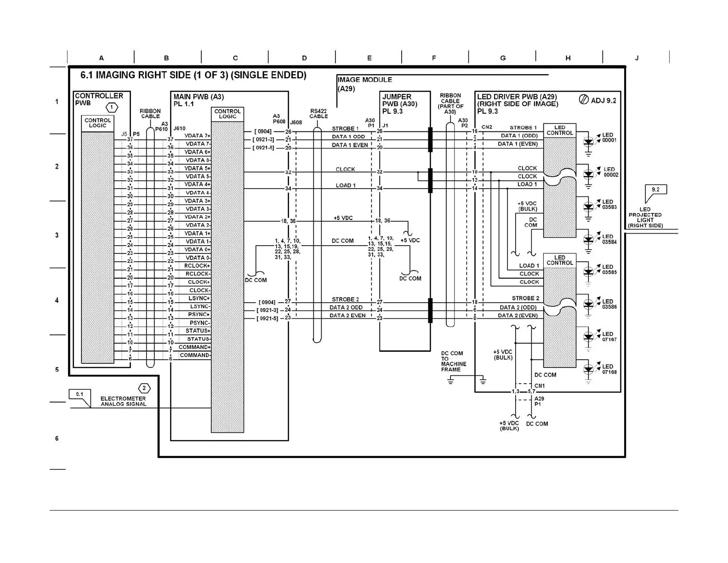
Task: Open the 9.1 reference flag
Action: click(80, 397)
